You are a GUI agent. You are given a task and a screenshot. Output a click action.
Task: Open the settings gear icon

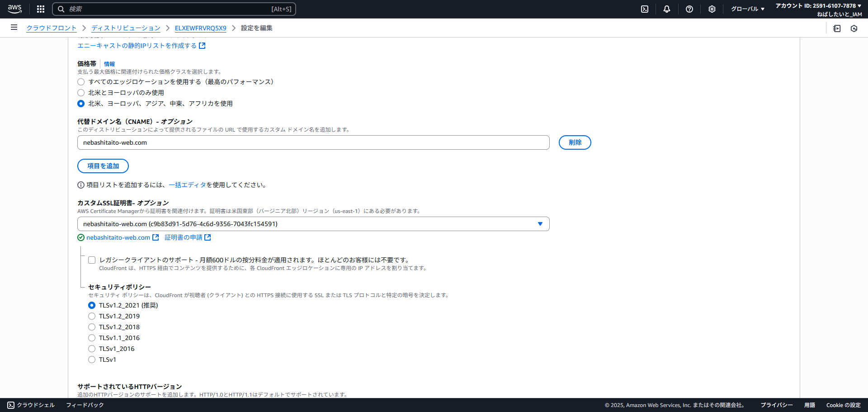tap(712, 9)
